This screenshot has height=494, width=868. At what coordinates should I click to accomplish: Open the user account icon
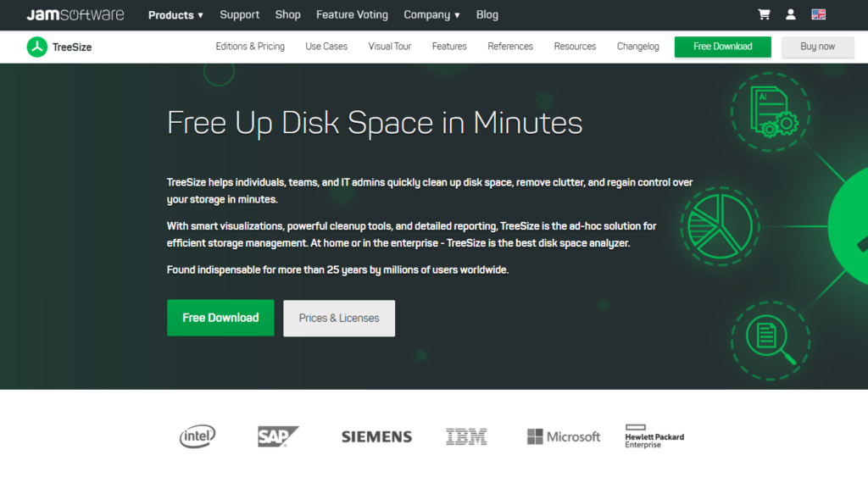tap(791, 15)
